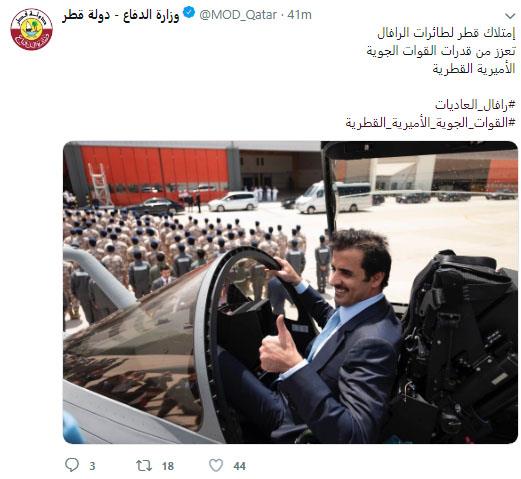521x479 pixels.
Task: Click the like count showing 44
Action: click(240, 466)
